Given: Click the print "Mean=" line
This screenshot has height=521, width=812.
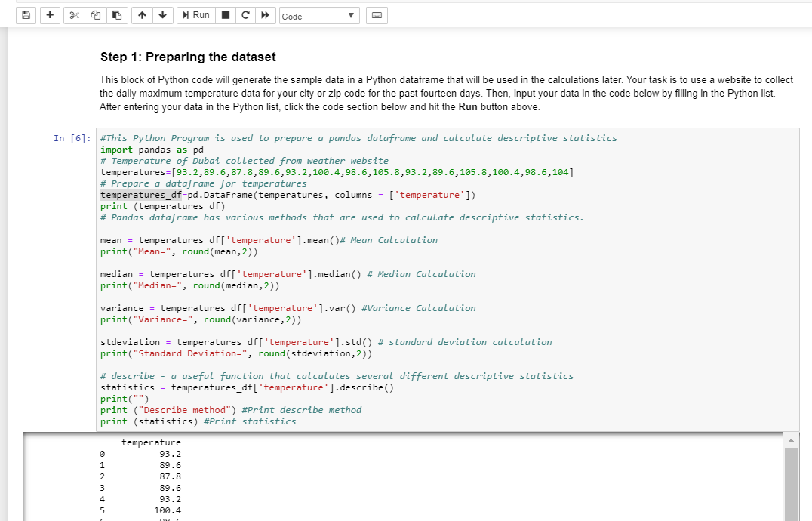Looking at the screenshot, I should coord(179,251).
